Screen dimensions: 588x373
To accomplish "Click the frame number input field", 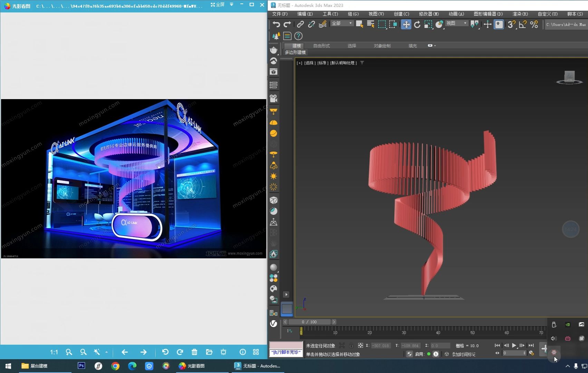I will click(514, 353).
